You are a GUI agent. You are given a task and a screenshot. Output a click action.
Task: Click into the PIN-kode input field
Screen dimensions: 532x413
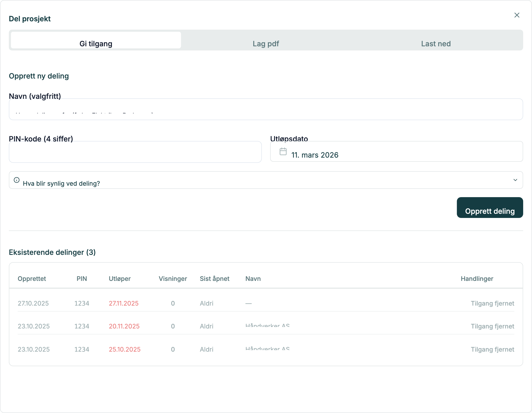tap(135, 152)
